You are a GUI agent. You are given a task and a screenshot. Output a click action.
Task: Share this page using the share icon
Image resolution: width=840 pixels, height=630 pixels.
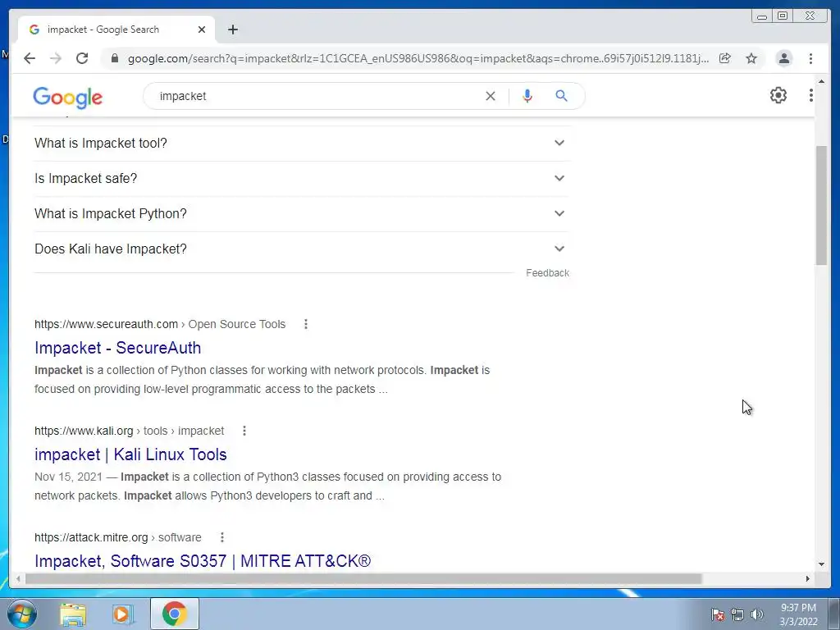pos(725,58)
